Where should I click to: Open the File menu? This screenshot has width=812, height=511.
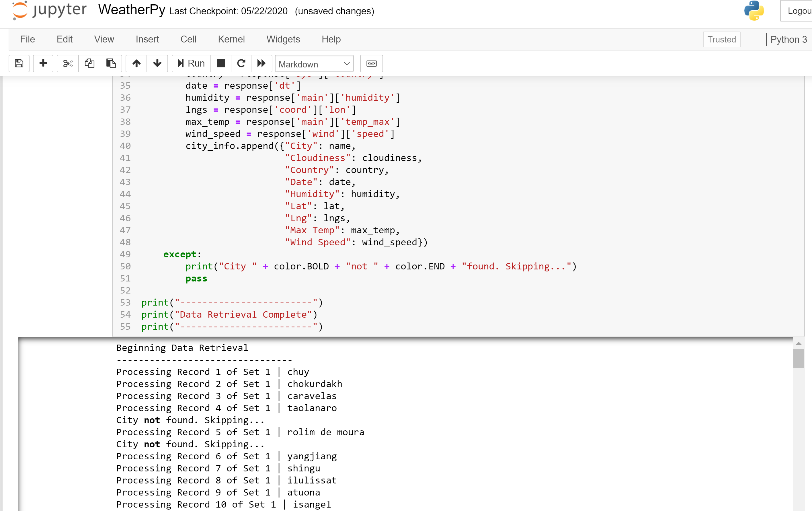point(27,39)
